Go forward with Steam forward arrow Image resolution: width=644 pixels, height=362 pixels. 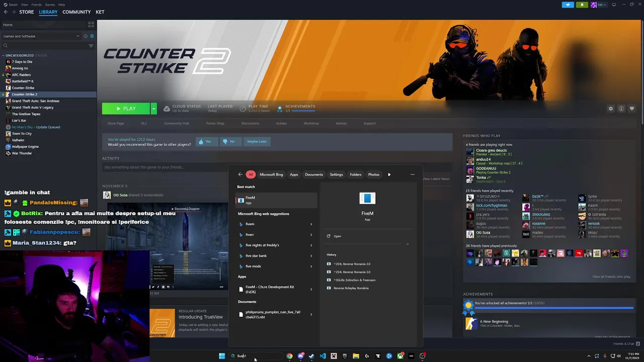tap(14, 12)
